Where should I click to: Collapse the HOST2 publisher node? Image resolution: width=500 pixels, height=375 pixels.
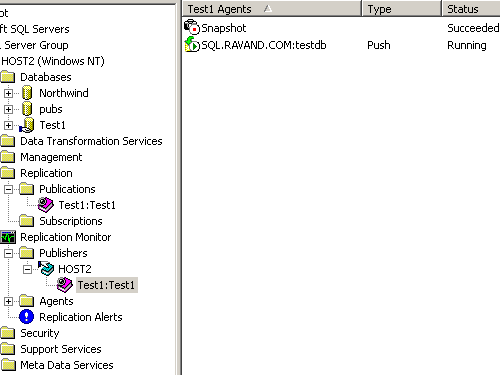click(x=27, y=269)
